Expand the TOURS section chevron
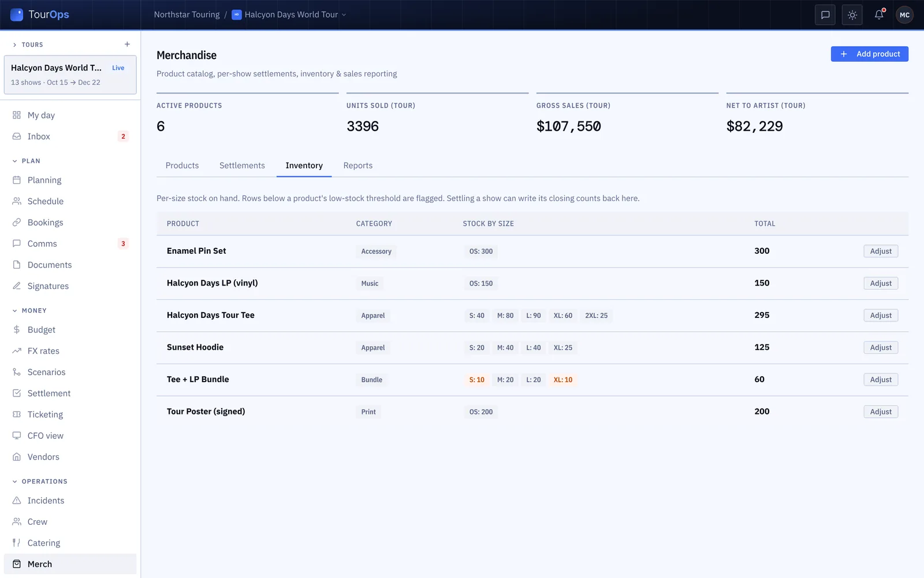Viewport: 924px width, 578px height. click(x=14, y=45)
